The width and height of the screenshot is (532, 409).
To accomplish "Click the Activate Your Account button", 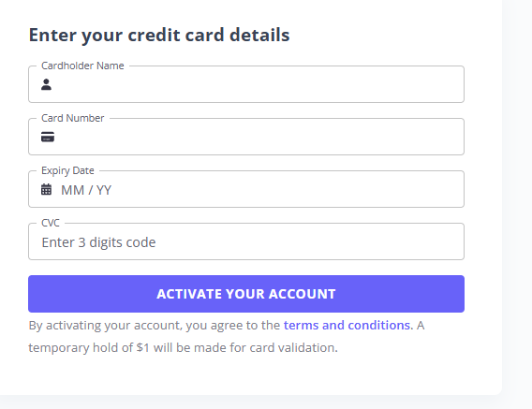I will 246,294.
